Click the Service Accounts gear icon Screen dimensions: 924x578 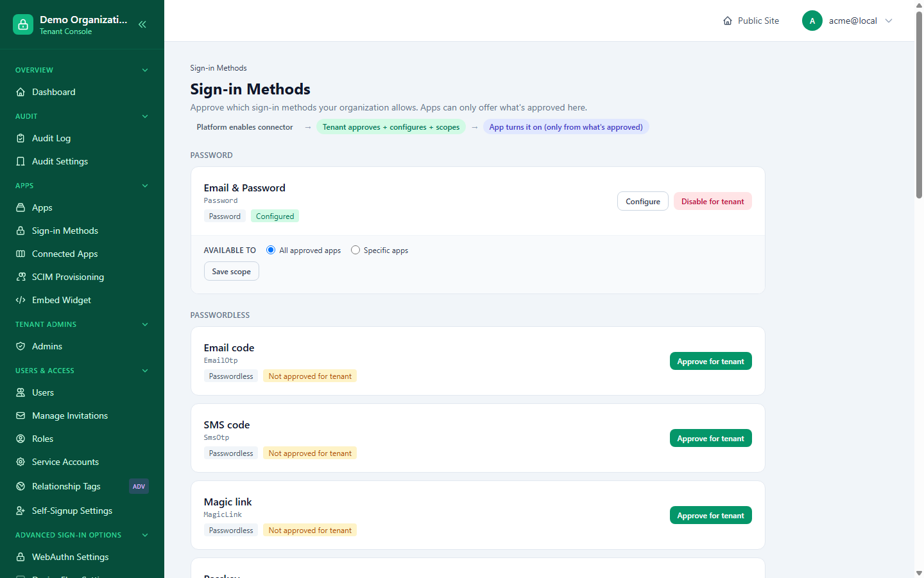click(x=21, y=462)
